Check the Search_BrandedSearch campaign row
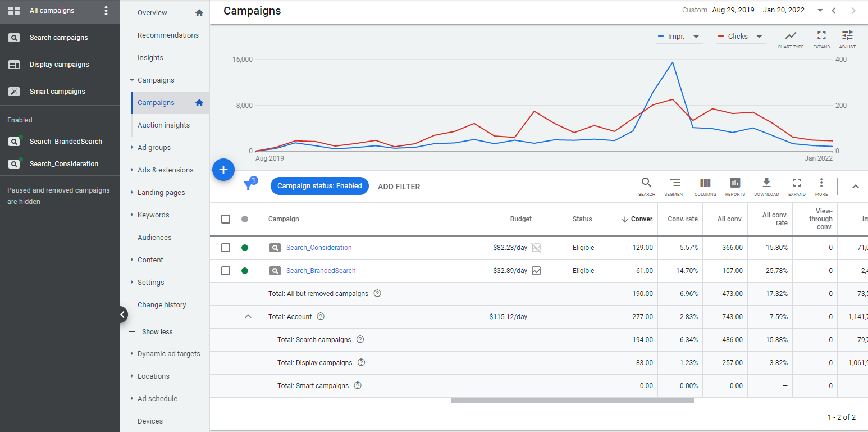This screenshot has height=432, width=868. [226, 270]
